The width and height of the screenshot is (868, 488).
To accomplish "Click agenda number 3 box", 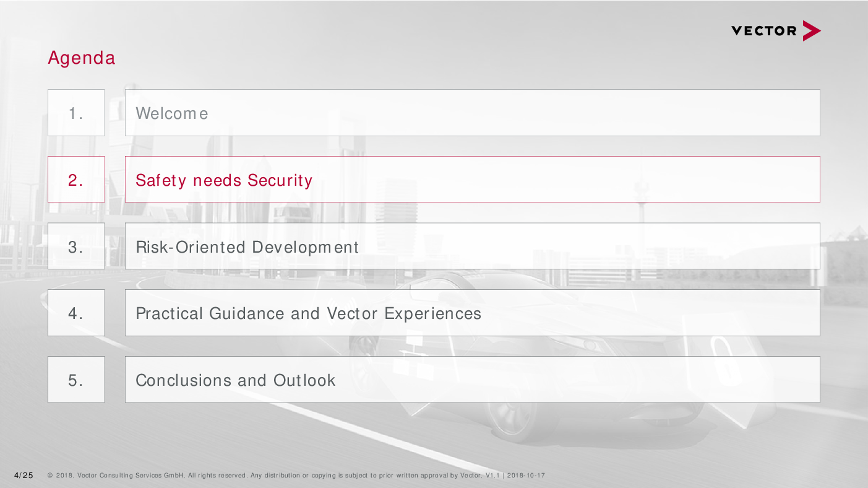I will click(76, 246).
